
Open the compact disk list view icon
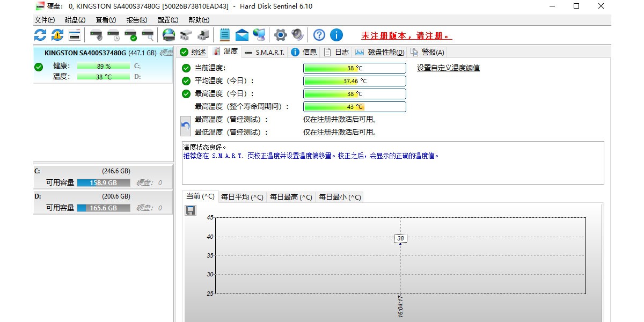pos(75,35)
